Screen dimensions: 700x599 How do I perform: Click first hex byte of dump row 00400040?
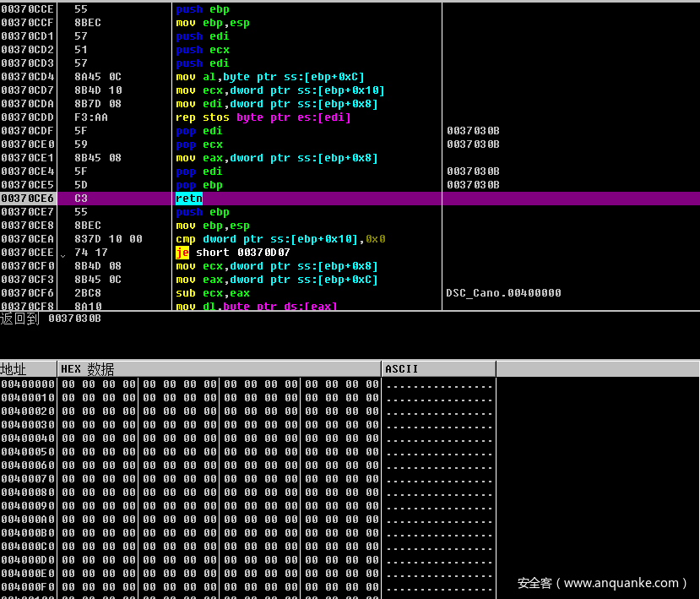coord(68,438)
